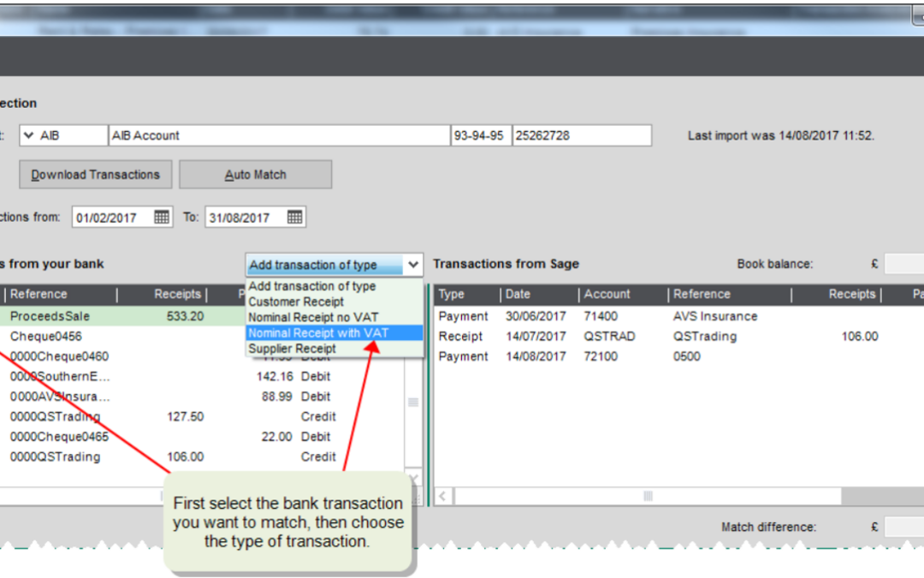
Task: Select Customer Receipt from the list
Action: point(296,301)
